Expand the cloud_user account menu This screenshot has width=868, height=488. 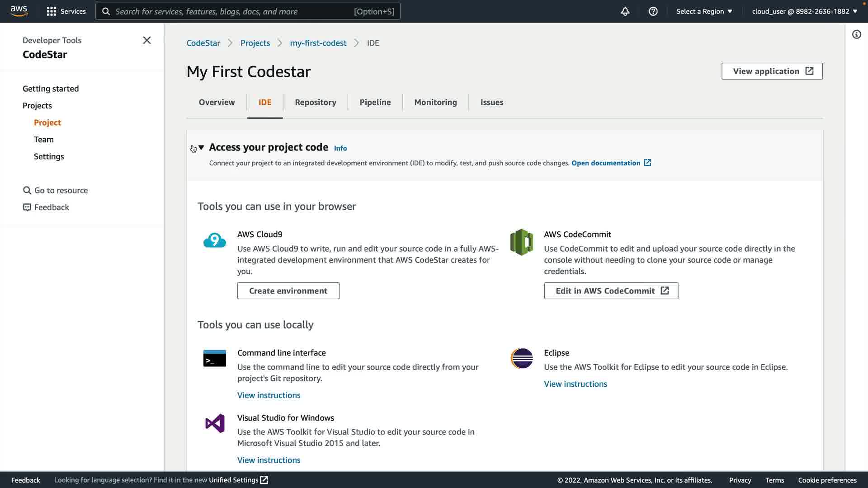pos(804,11)
